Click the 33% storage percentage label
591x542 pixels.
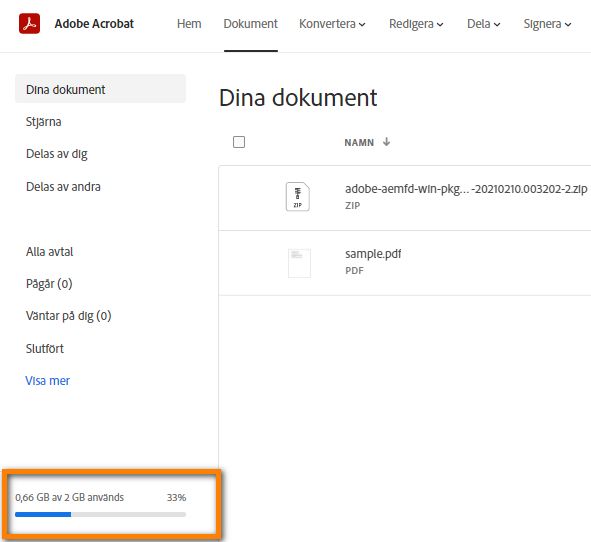pyautogui.click(x=177, y=498)
